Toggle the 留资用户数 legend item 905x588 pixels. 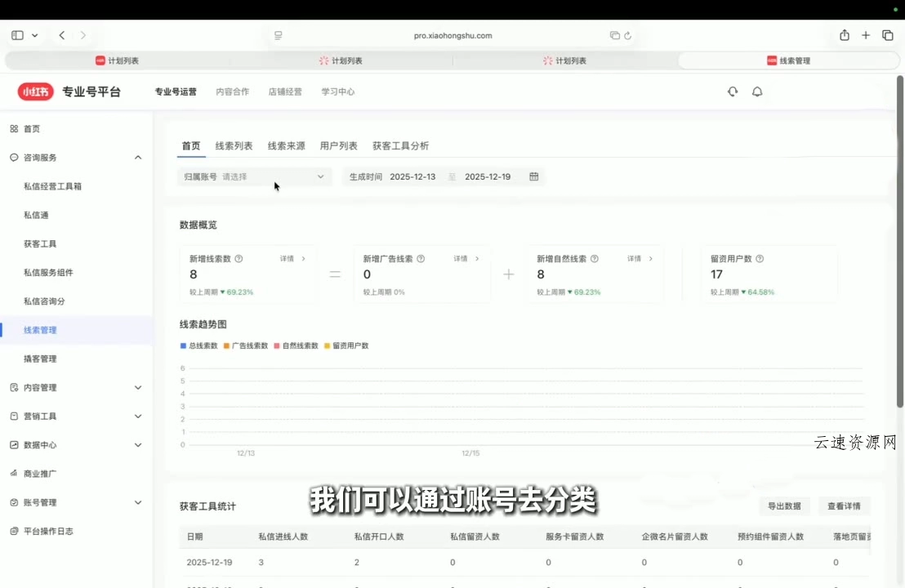(346, 345)
